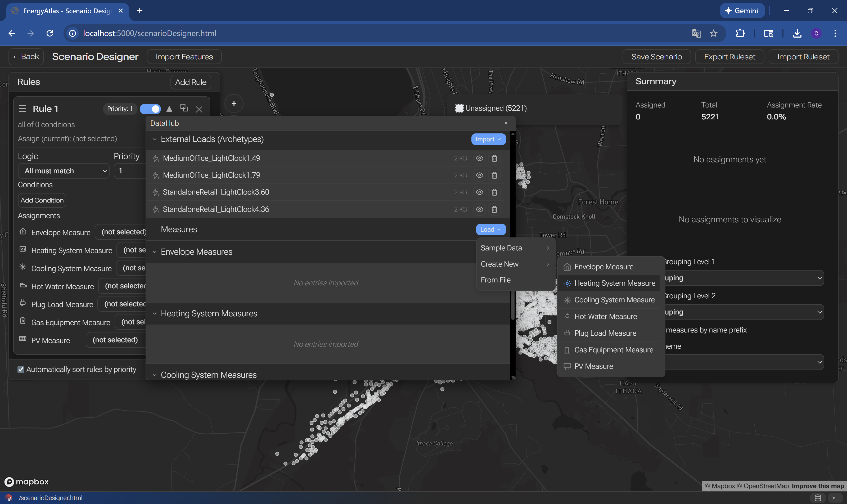The height and width of the screenshot is (504, 847).
Task: Preview MediumOffice_LightClock1.79 via the eye icon
Action: pos(479,175)
